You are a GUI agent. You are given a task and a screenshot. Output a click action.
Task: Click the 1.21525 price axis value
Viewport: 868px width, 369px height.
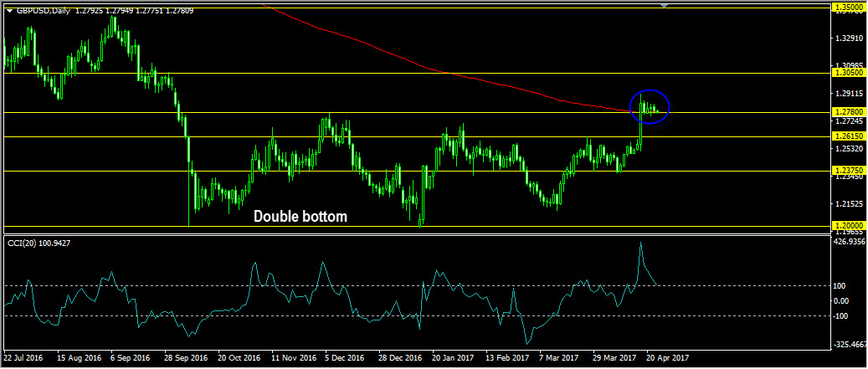848,204
